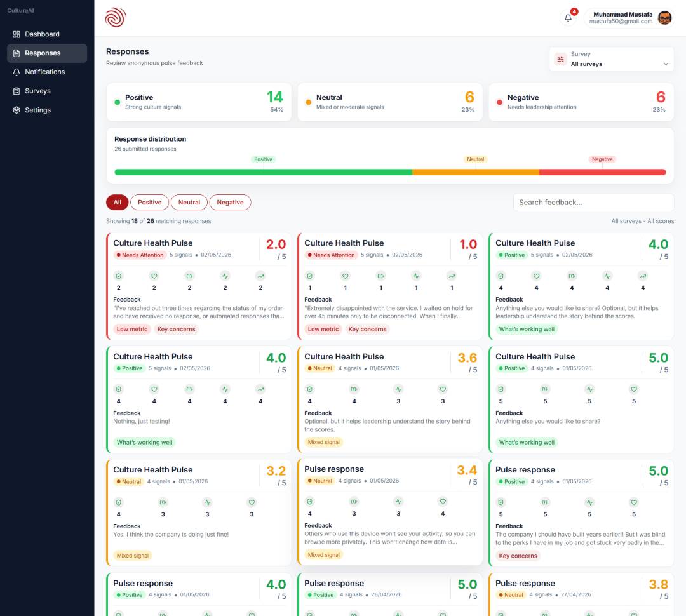Click the Settings gear icon
The image size is (686, 616).
pos(17,110)
